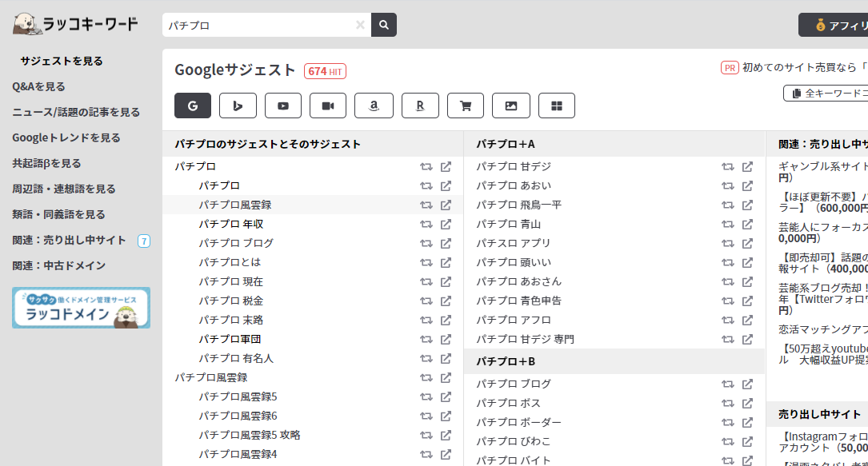
Task: Open パチプロ あおい in external search
Action: pyautogui.click(x=747, y=185)
